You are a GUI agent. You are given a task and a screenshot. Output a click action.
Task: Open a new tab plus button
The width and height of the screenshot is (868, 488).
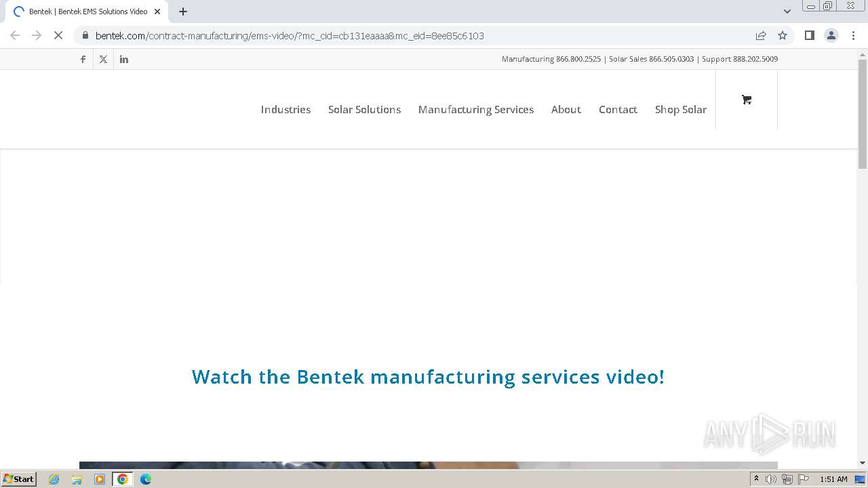pyautogui.click(x=183, y=12)
